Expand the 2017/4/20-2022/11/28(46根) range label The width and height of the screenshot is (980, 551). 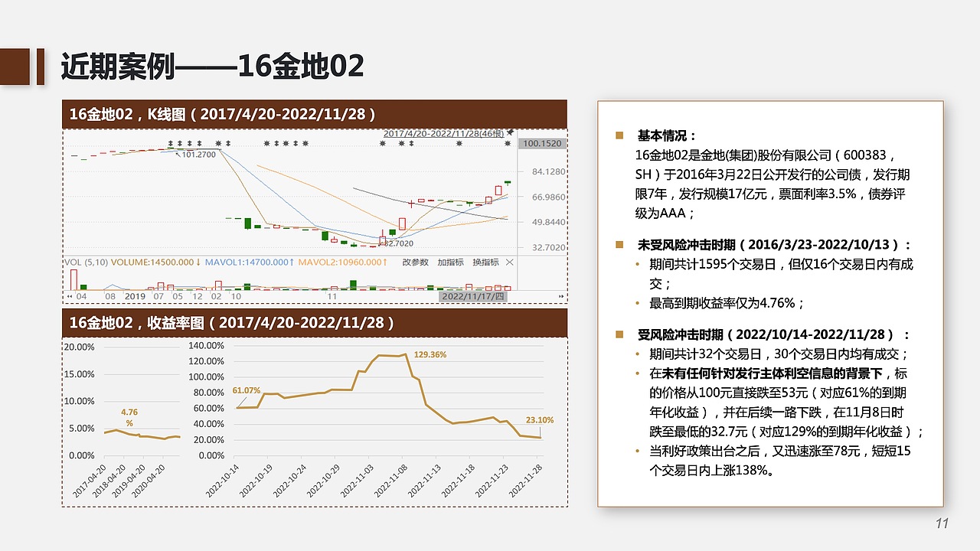(444, 133)
